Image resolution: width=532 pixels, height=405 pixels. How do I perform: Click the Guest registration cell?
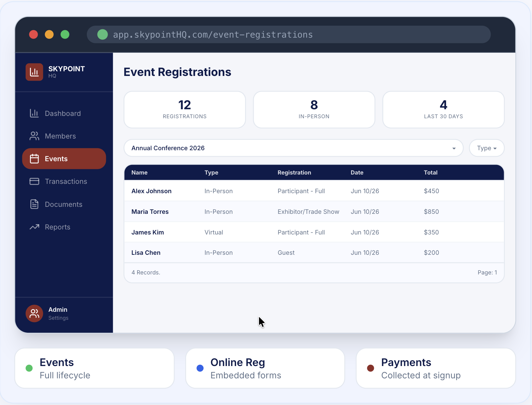click(x=286, y=252)
